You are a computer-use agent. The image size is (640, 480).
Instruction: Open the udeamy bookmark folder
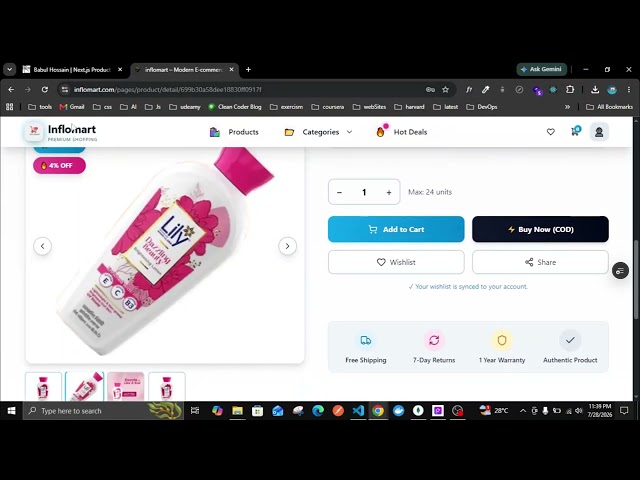(185, 107)
